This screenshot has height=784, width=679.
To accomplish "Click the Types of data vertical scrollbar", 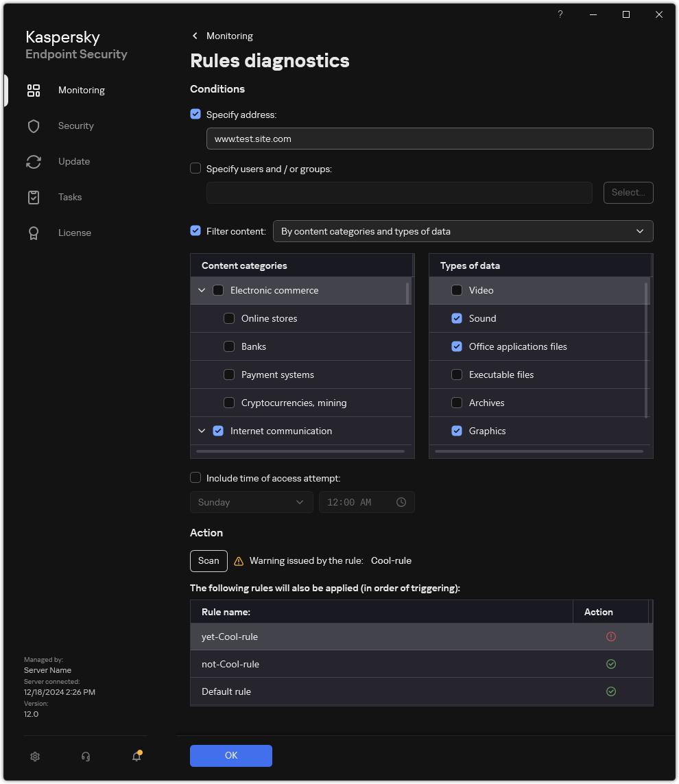I will point(646,348).
